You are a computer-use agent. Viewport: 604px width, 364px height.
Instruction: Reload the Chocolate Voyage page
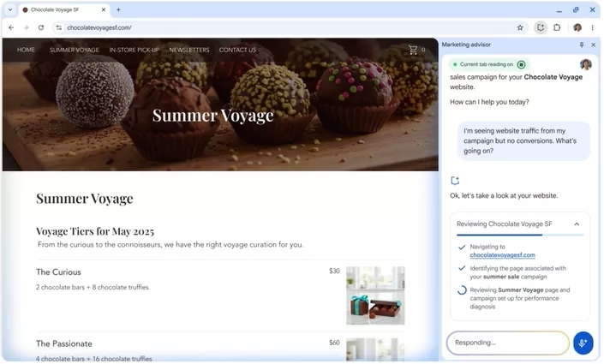pos(41,27)
